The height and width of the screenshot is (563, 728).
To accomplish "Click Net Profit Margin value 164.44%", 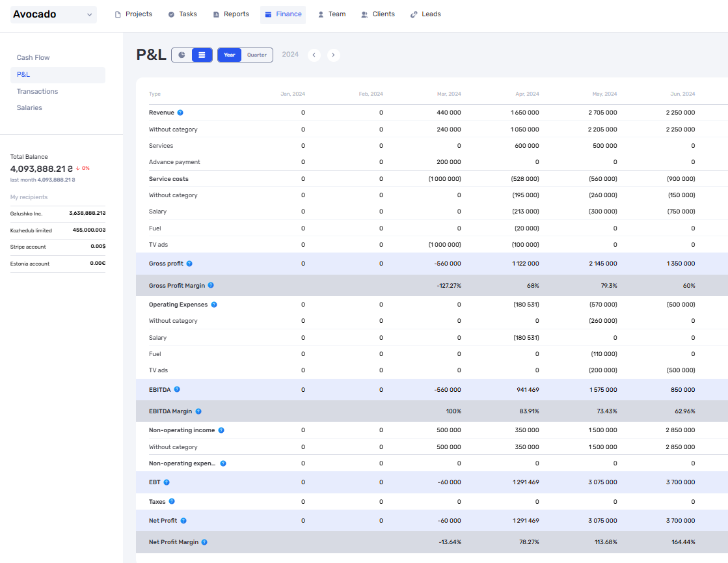I will point(683,542).
